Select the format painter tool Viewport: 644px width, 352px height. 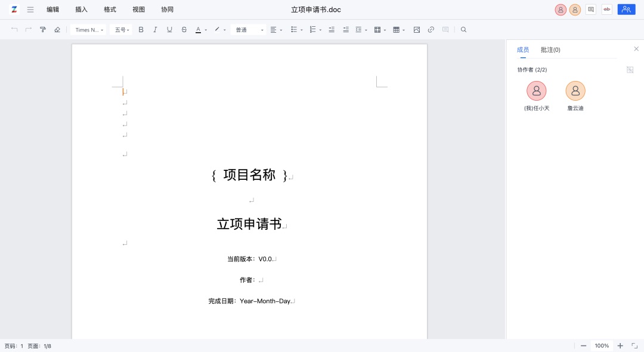click(43, 30)
